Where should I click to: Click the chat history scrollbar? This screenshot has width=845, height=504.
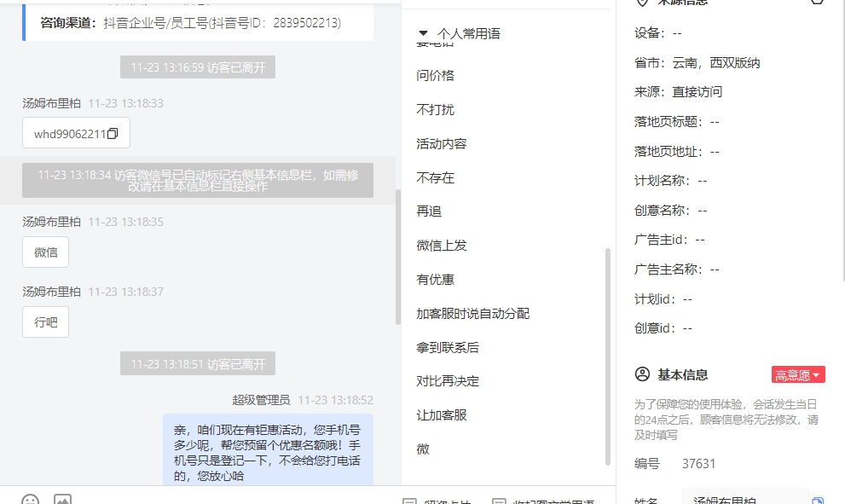(398, 258)
